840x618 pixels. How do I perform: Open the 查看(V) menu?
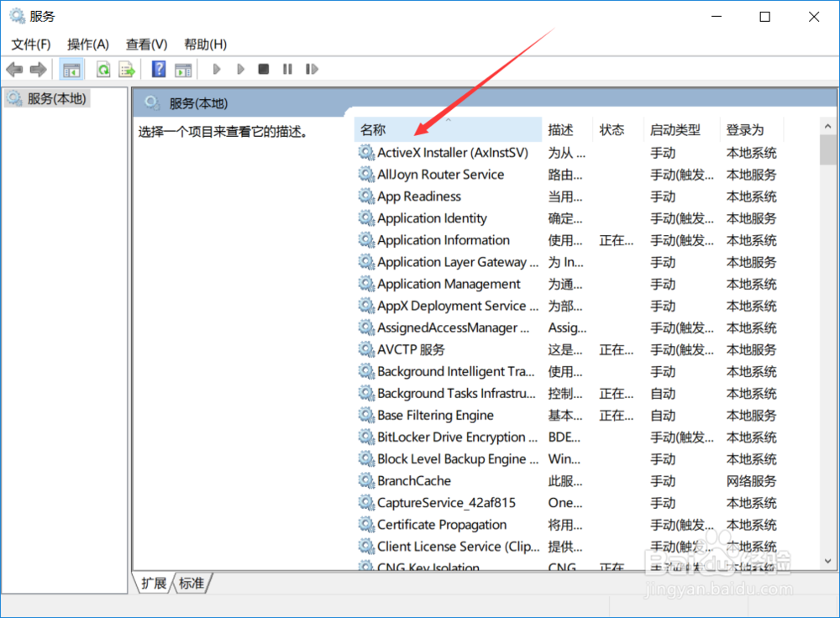[x=146, y=45]
